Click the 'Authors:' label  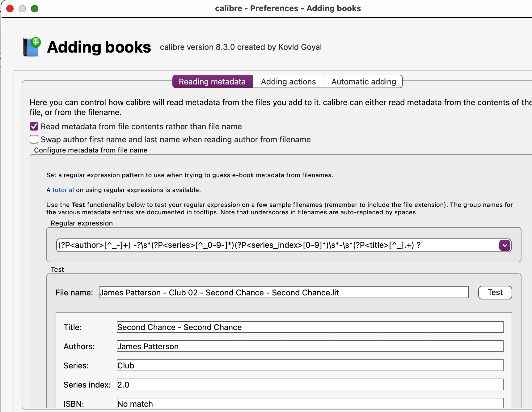(x=79, y=346)
